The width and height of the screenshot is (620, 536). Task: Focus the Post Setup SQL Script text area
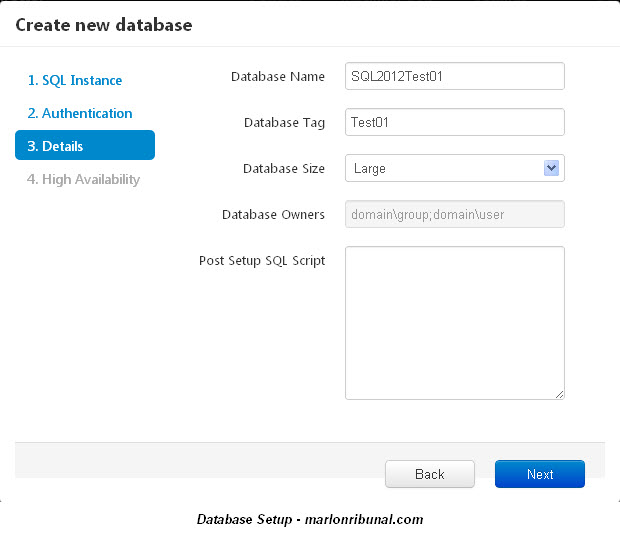pos(454,322)
